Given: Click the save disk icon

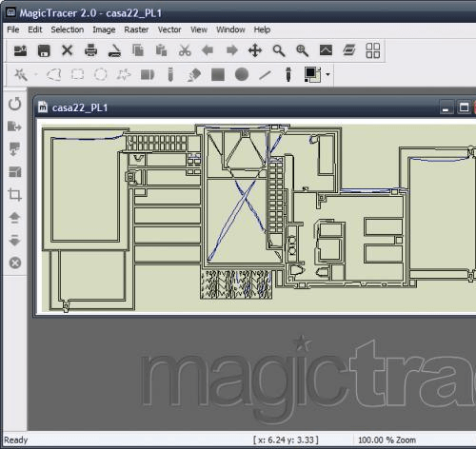Looking at the screenshot, I should click(44, 50).
